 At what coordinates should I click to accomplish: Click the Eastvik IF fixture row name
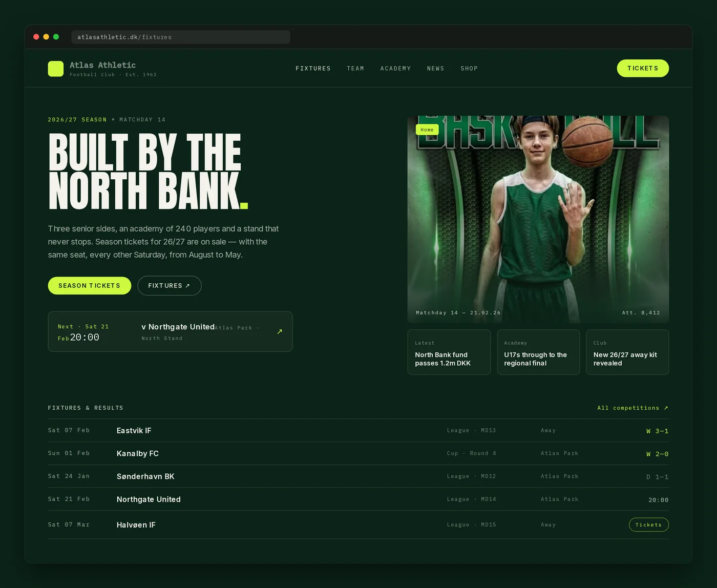coord(134,431)
